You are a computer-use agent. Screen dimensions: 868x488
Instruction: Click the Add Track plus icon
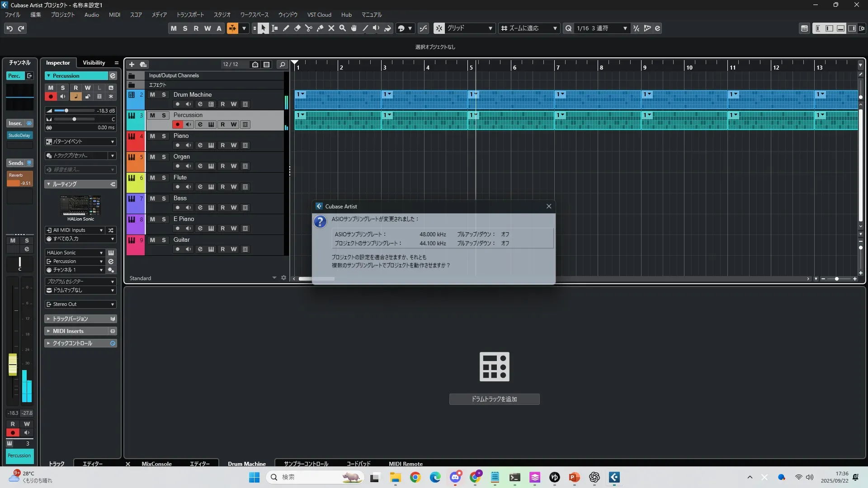(x=132, y=65)
